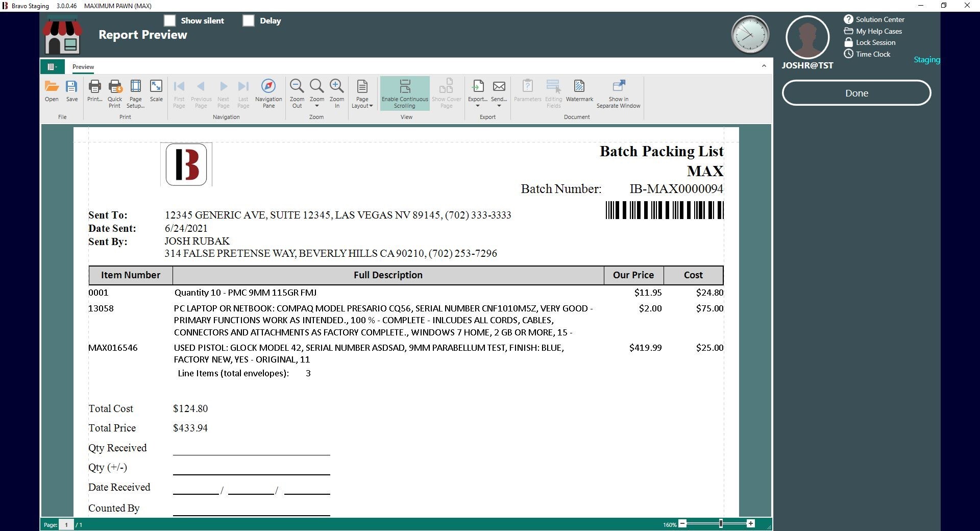Click the Date Sent value 6/24/2021
The width and height of the screenshot is (980, 531).
pos(186,228)
